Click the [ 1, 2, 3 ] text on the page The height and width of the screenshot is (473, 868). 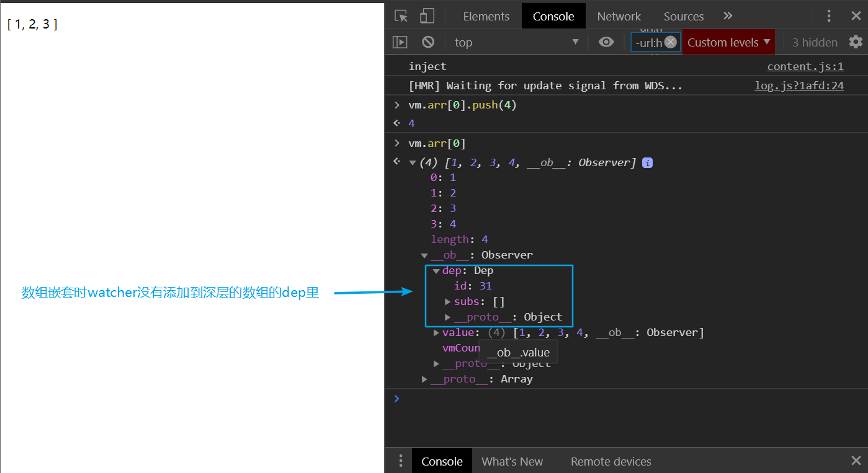32,24
